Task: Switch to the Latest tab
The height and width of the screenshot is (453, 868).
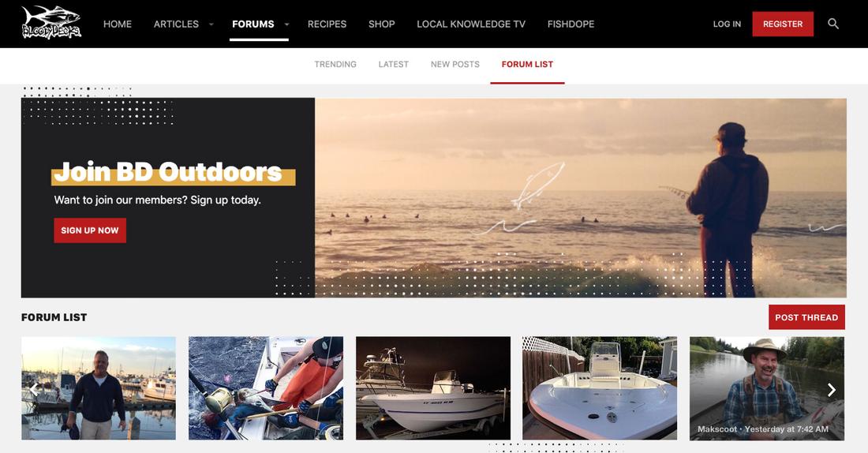Action: 394,64
